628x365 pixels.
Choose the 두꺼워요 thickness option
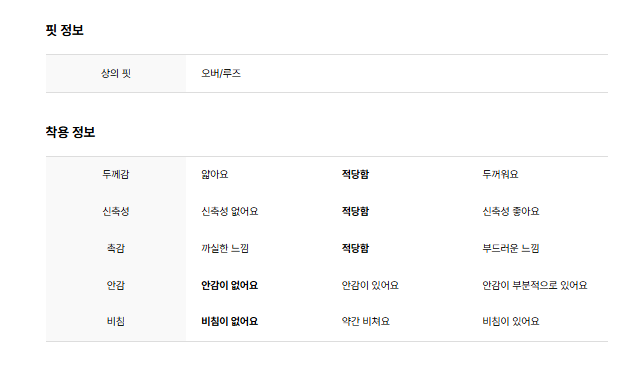click(500, 174)
